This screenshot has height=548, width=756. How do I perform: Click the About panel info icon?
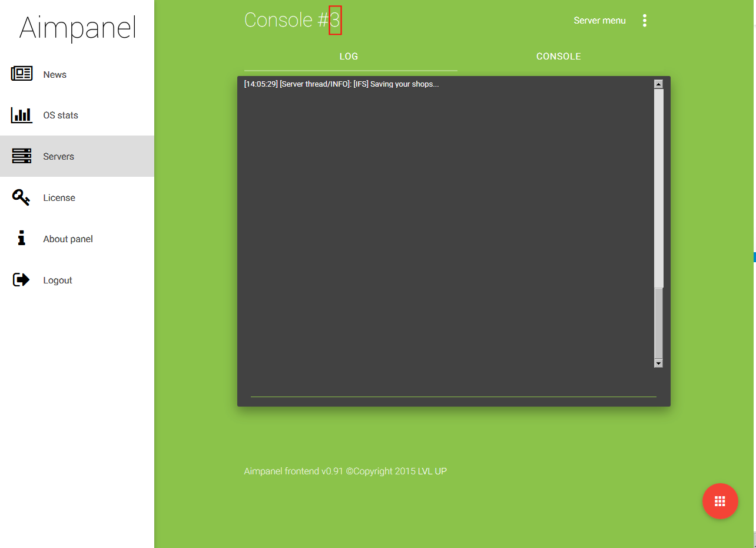click(x=22, y=239)
